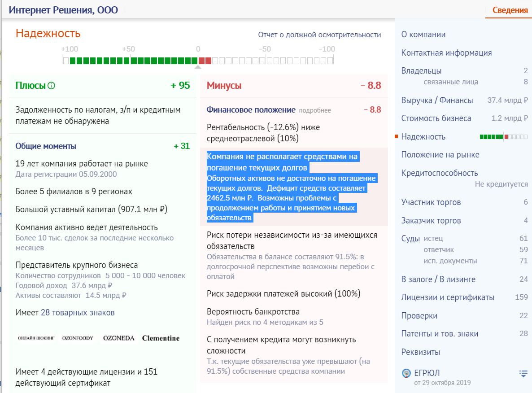Click Дата регистрации 05.09.2000 text
The height and width of the screenshot is (393, 532).
tap(66, 174)
